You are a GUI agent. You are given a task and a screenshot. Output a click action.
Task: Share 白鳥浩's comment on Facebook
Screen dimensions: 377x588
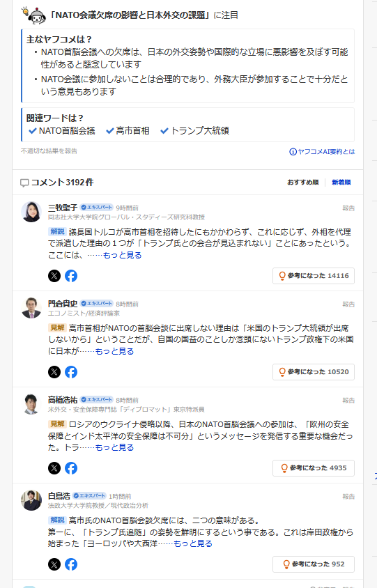click(71, 564)
